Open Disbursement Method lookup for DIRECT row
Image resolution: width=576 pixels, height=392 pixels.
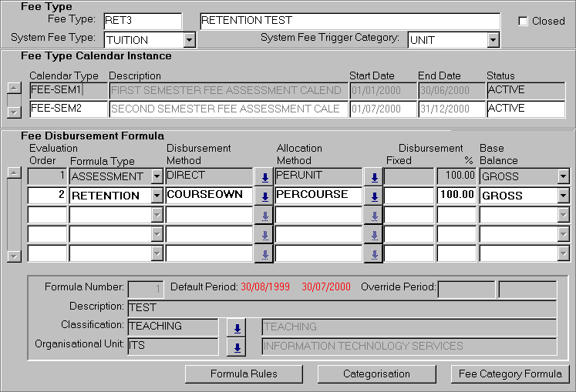[264, 176]
